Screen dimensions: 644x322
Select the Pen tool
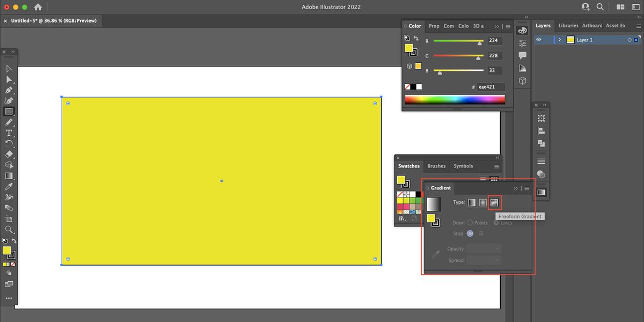click(9, 90)
